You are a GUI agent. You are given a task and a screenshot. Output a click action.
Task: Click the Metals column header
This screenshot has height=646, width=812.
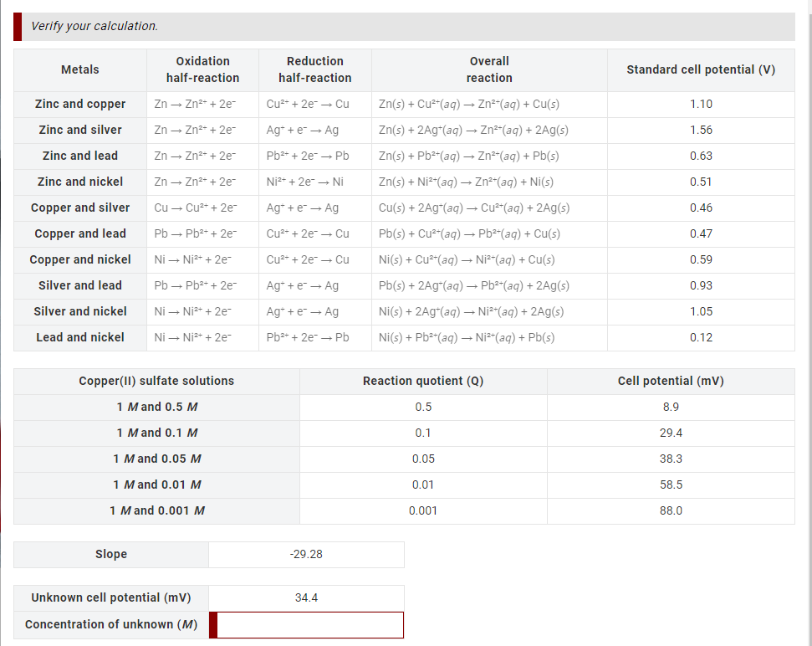(x=80, y=69)
